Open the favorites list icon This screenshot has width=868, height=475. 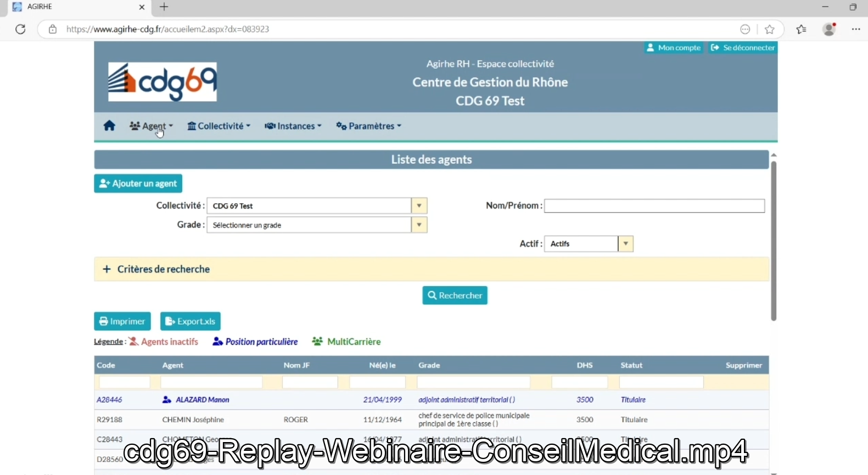[x=802, y=29]
